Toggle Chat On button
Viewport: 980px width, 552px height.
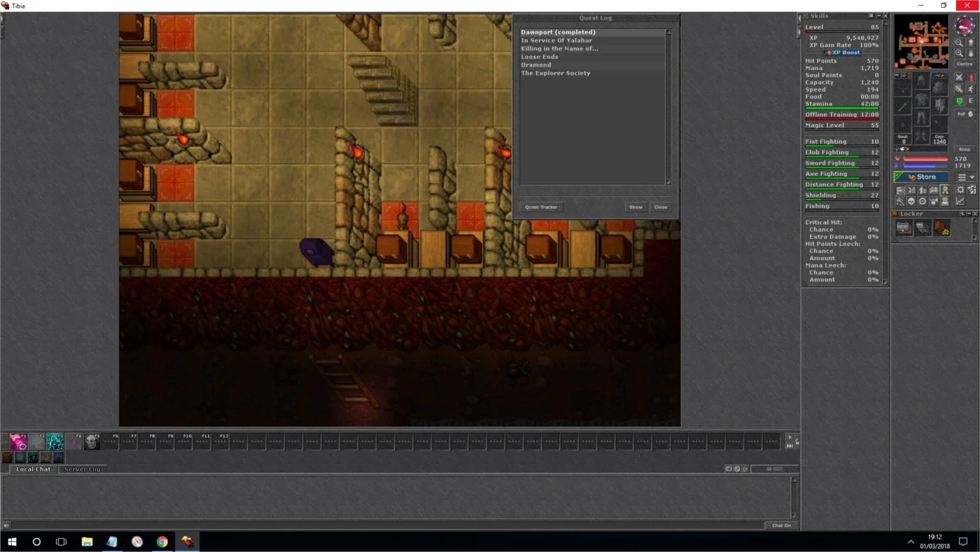(781, 525)
